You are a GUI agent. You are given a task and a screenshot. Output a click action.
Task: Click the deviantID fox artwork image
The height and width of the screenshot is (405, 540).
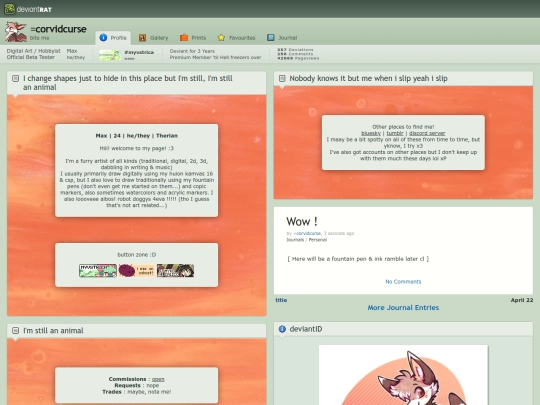[403, 375]
